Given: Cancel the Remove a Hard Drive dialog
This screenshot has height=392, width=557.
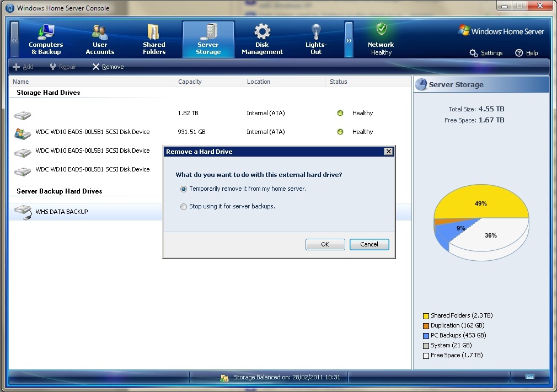Looking at the screenshot, I should click(369, 244).
